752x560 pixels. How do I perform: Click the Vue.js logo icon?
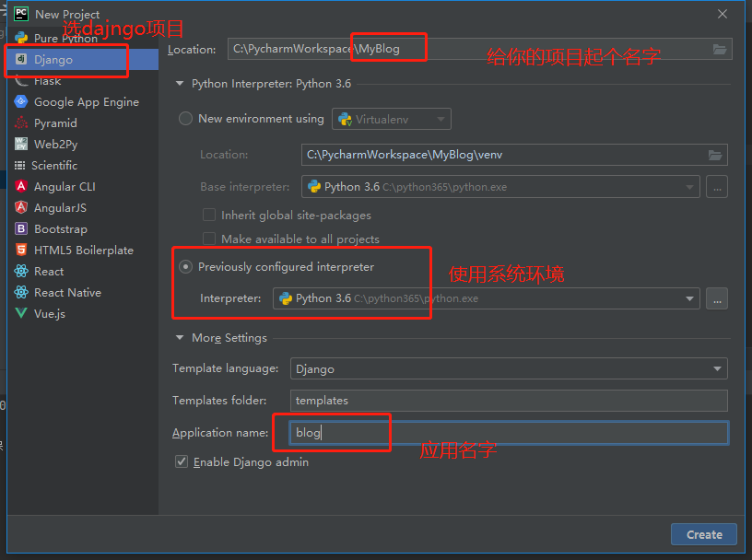pyautogui.click(x=21, y=313)
